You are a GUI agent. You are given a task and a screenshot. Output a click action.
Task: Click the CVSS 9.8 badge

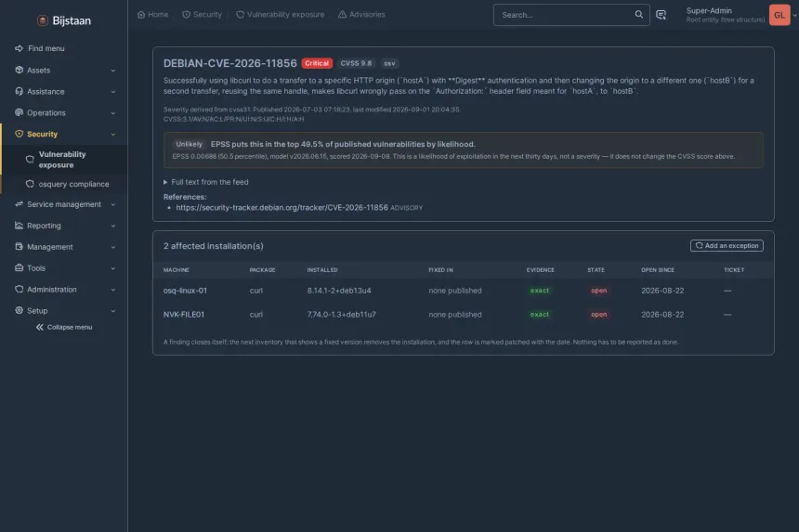point(356,63)
